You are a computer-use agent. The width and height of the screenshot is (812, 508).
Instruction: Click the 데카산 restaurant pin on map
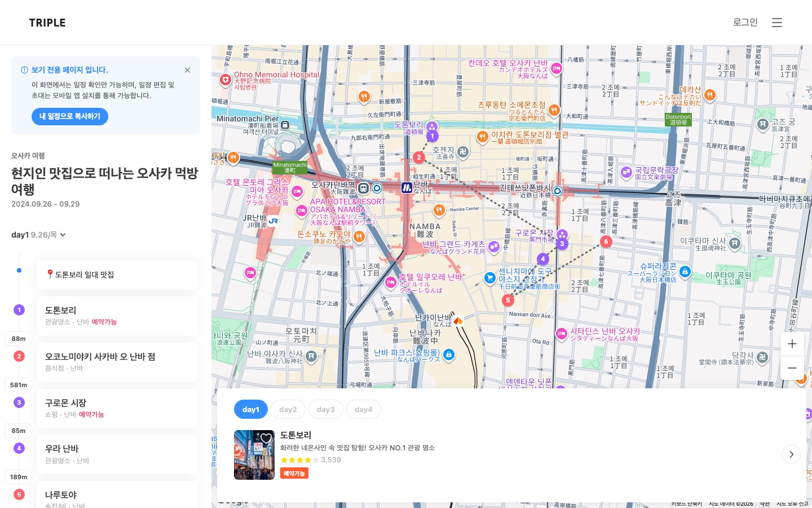pyautogui.click(x=710, y=95)
